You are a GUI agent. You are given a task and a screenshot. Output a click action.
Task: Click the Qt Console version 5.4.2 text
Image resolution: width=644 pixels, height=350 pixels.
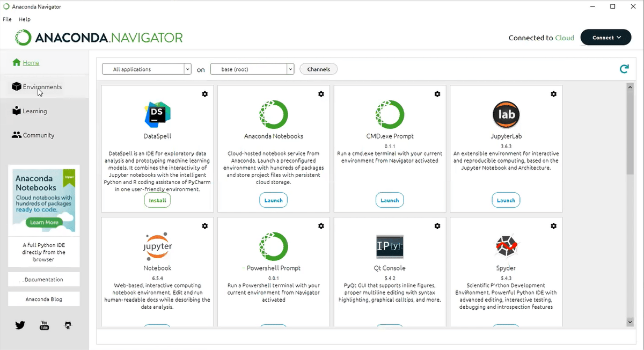pyautogui.click(x=390, y=278)
